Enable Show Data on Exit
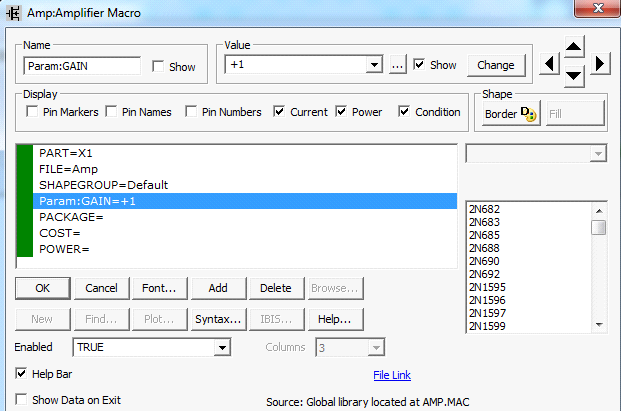This screenshot has height=411, width=621. point(21,399)
